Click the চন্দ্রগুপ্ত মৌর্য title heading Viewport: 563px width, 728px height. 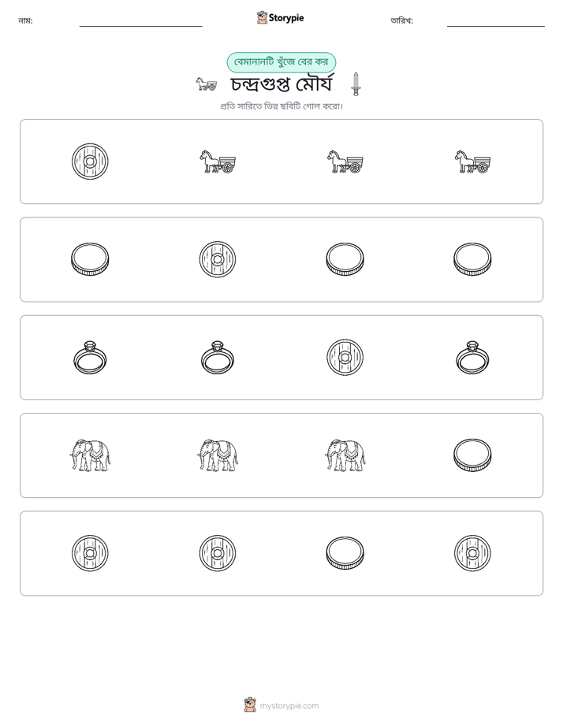282,84
